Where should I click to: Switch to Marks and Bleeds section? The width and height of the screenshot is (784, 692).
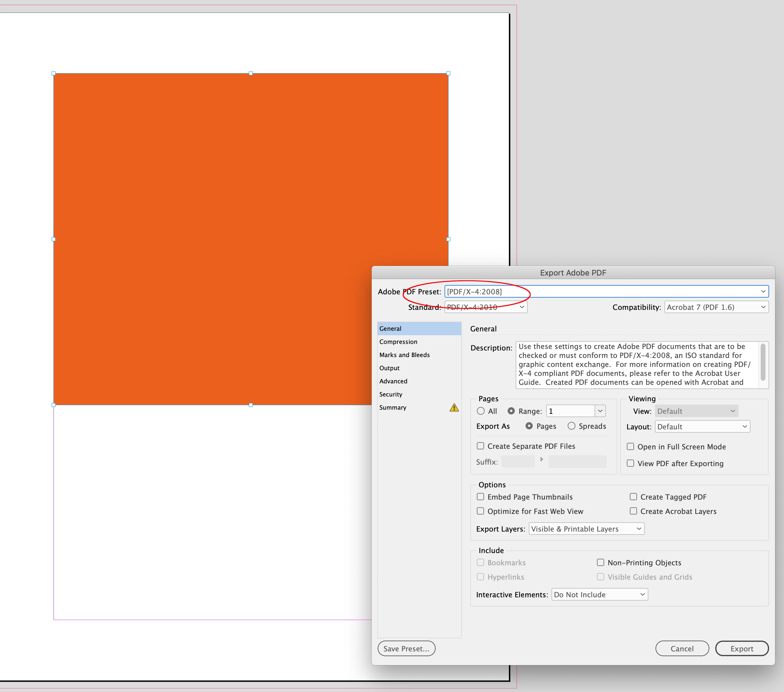tap(404, 355)
